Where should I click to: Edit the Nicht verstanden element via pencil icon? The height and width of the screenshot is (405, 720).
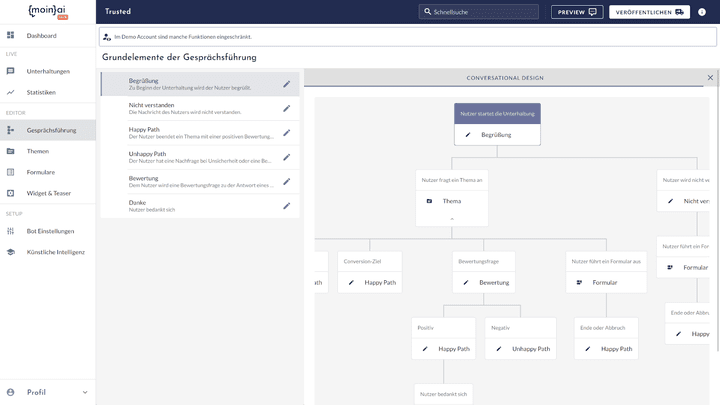pyautogui.click(x=287, y=108)
